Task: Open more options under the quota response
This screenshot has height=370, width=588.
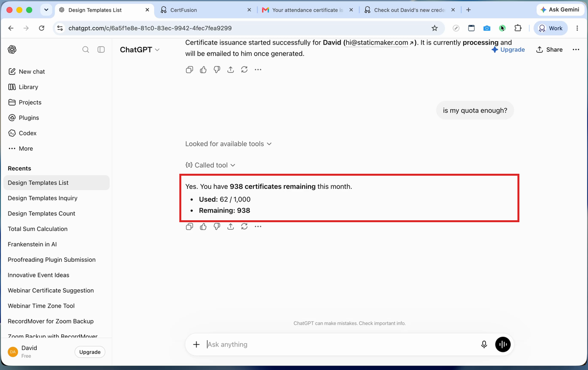Action: tap(258, 227)
